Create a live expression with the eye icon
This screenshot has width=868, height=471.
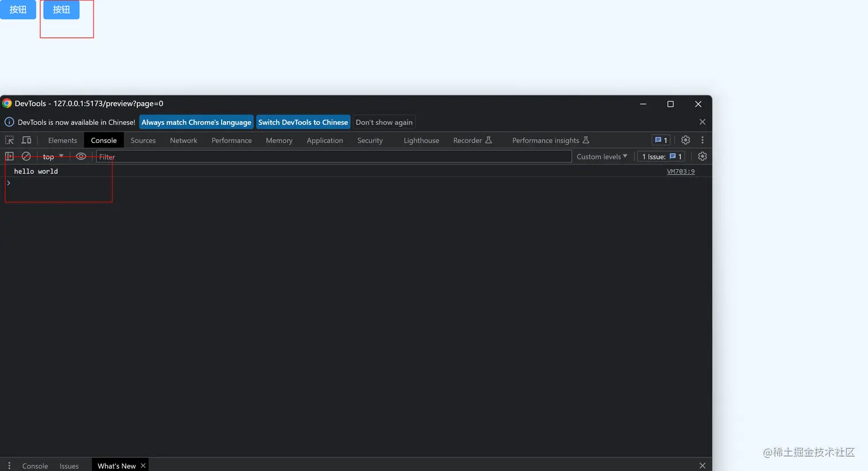81,156
